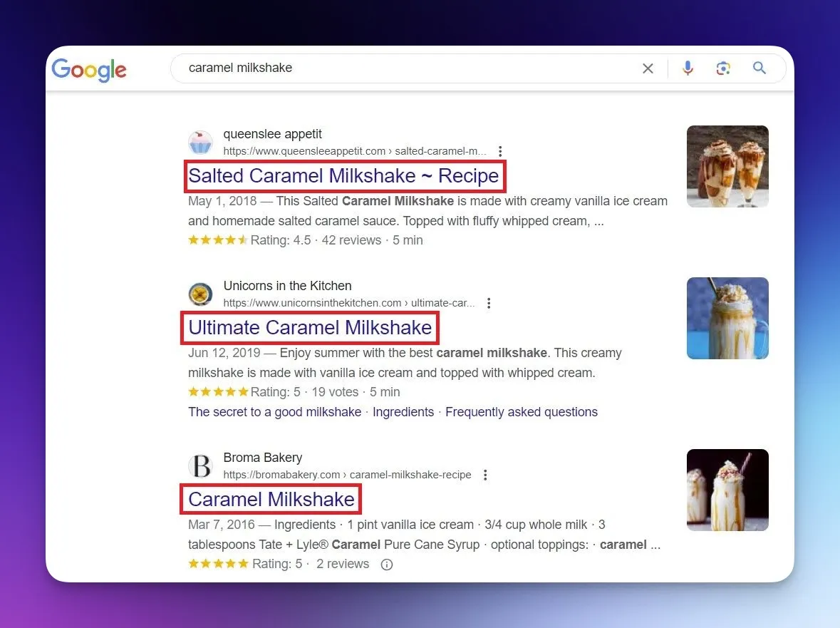Start voice search with the microphone icon
Image resolution: width=840 pixels, height=628 pixels.
[x=688, y=68]
